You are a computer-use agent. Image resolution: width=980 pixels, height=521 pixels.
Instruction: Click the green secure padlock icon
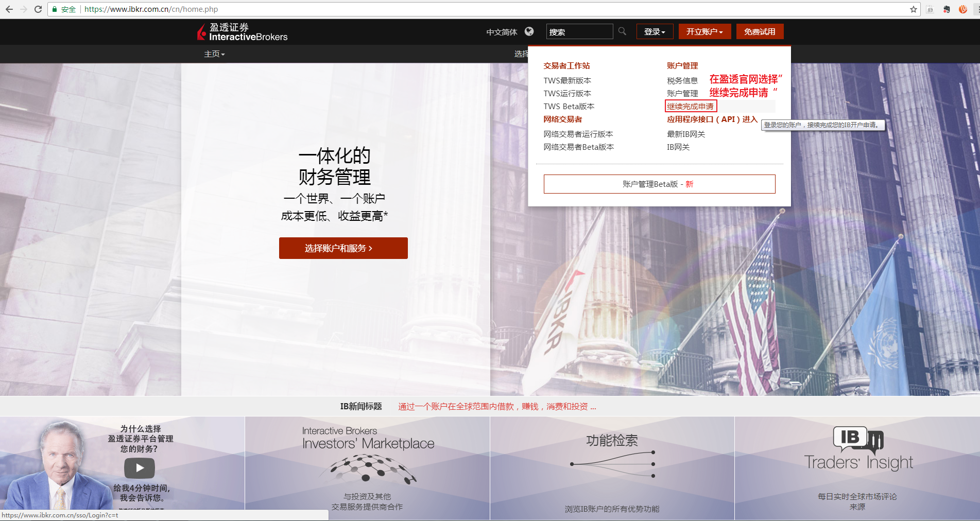point(55,9)
